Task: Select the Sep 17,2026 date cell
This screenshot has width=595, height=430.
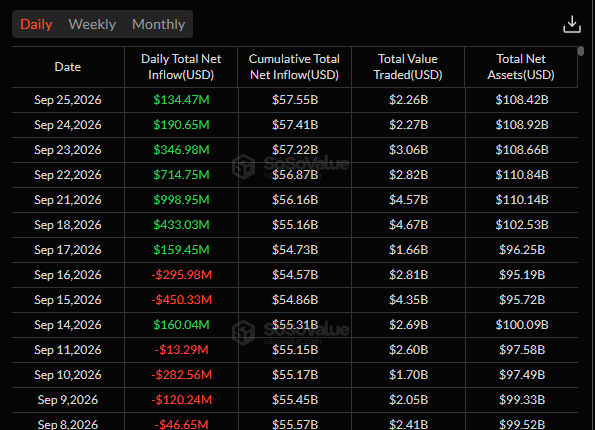Action: [68, 250]
